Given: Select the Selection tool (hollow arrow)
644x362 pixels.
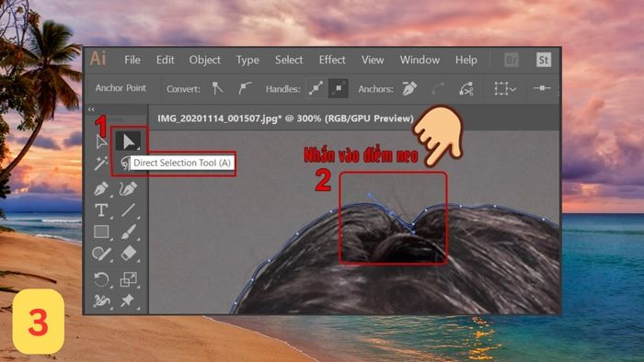Looking at the screenshot, I should point(101,141).
